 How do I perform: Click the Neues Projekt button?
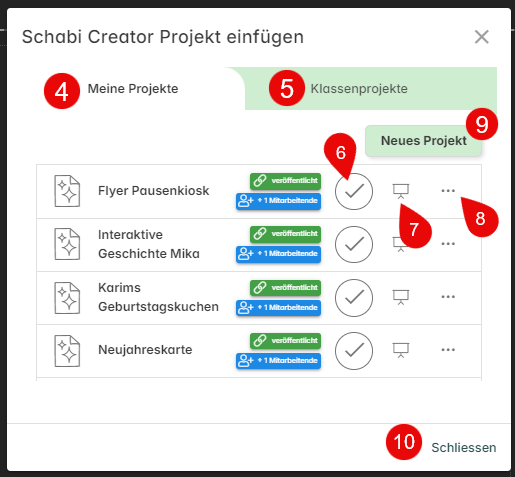[423, 141]
